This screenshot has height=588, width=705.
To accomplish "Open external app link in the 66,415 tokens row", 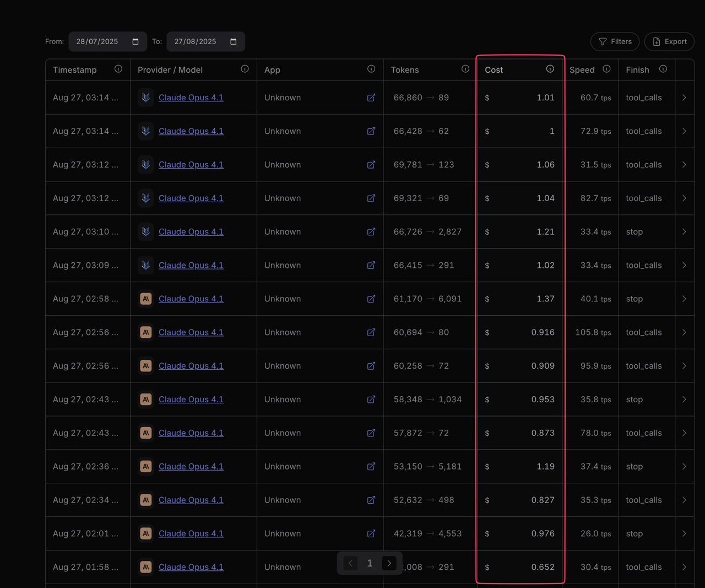I will (371, 266).
